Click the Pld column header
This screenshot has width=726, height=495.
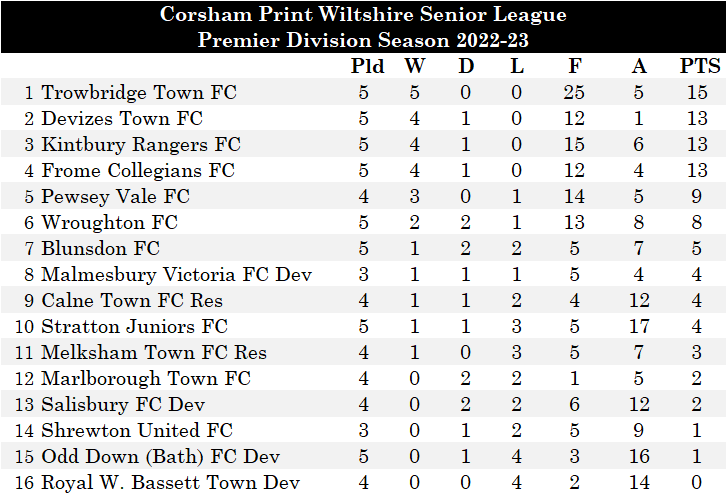(367, 67)
